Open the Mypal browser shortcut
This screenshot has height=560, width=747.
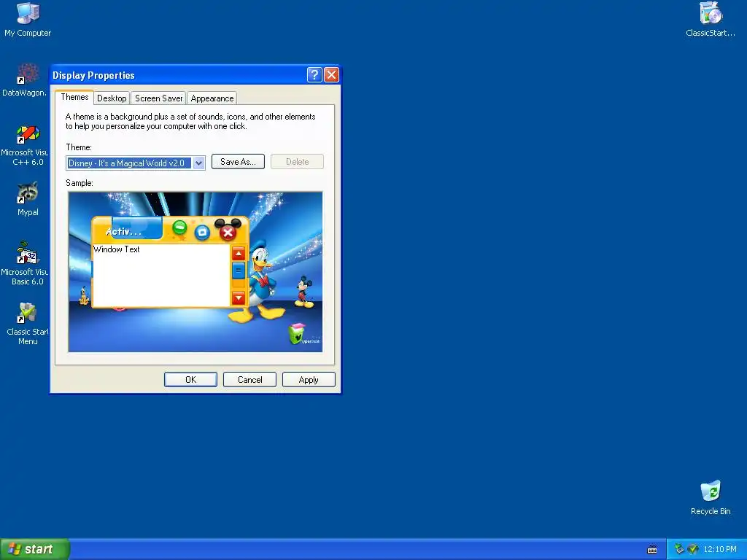pyautogui.click(x=28, y=199)
